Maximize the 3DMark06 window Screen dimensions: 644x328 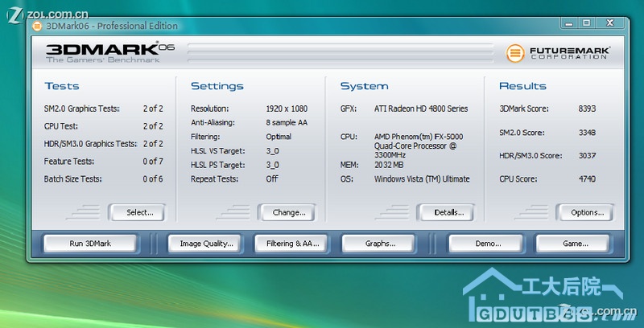point(587,23)
